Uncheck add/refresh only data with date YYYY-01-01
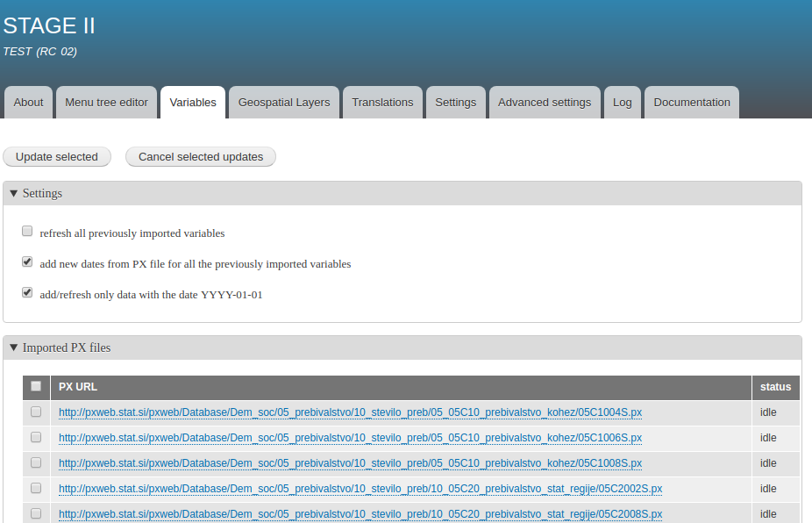Image resolution: width=812 pixels, height=523 pixels. (x=27, y=292)
